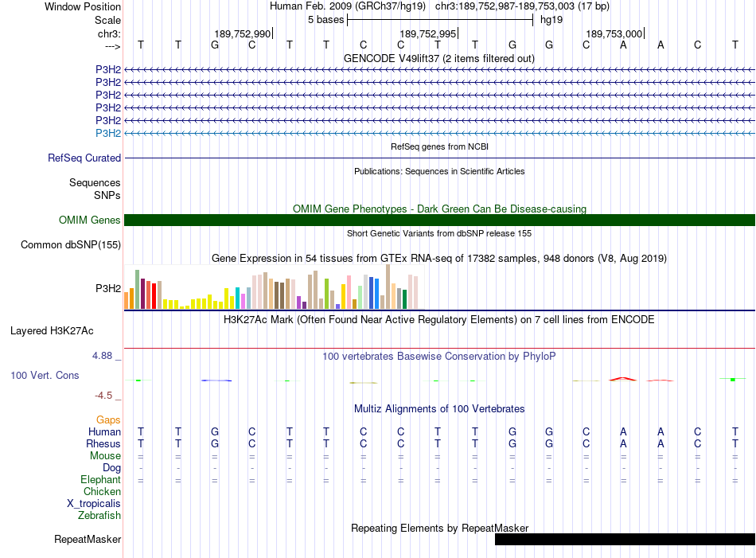Screen dimensions: 756x558
Task: Select the Chicken species row label
Action: pos(102,491)
